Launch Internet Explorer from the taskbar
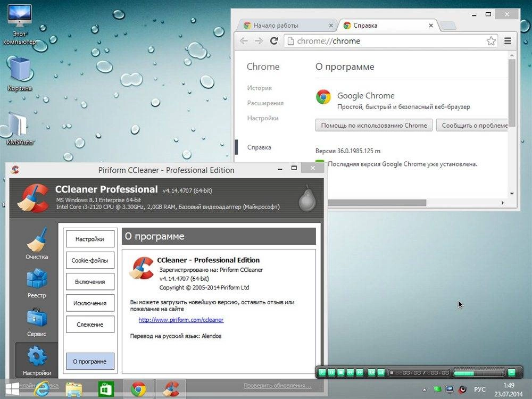The height and width of the screenshot is (399, 532). pyautogui.click(x=41, y=389)
